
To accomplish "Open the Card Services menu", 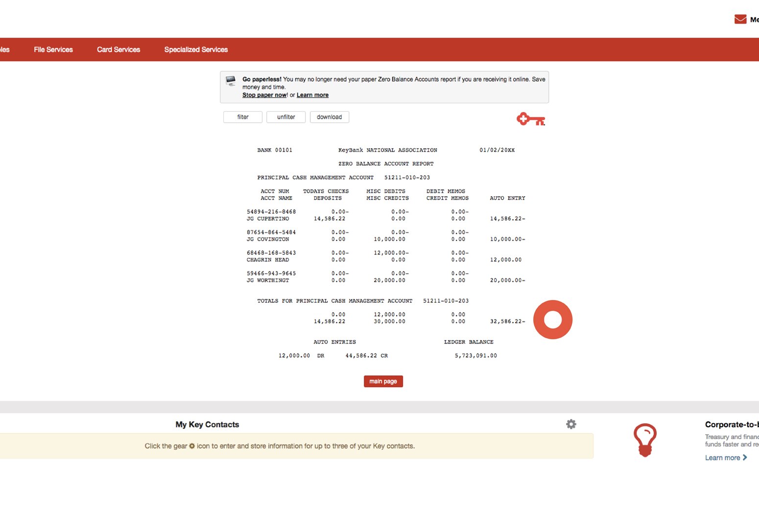I will click(118, 49).
